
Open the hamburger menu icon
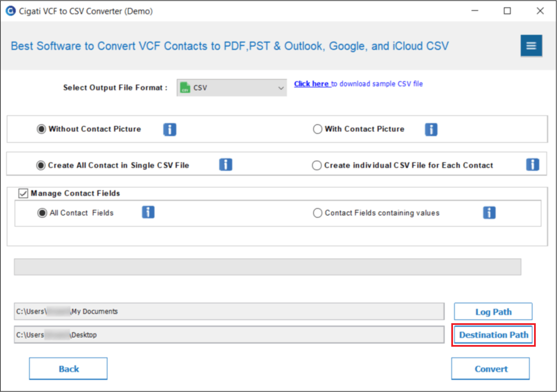coord(531,45)
